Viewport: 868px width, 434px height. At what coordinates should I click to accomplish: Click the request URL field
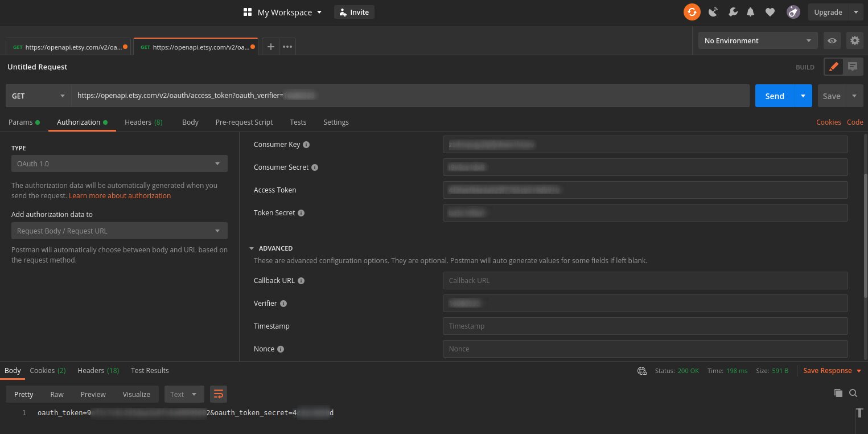click(410, 96)
